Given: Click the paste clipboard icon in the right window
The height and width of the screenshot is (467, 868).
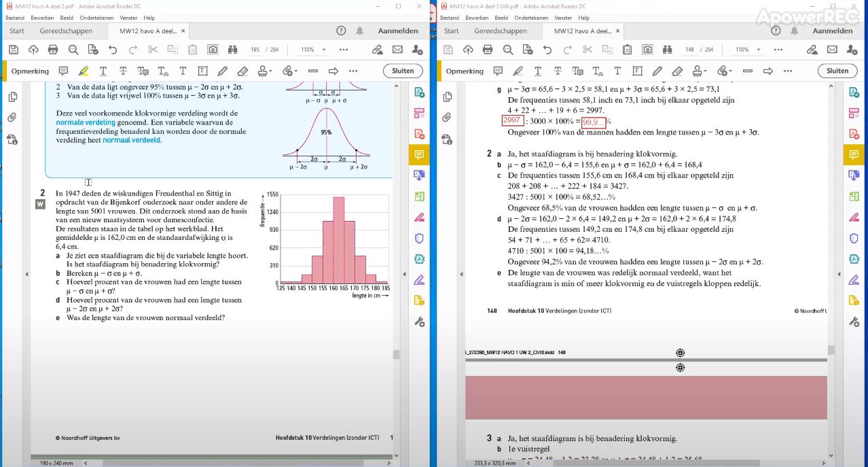Looking at the screenshot, I should (x=628, y=50).
